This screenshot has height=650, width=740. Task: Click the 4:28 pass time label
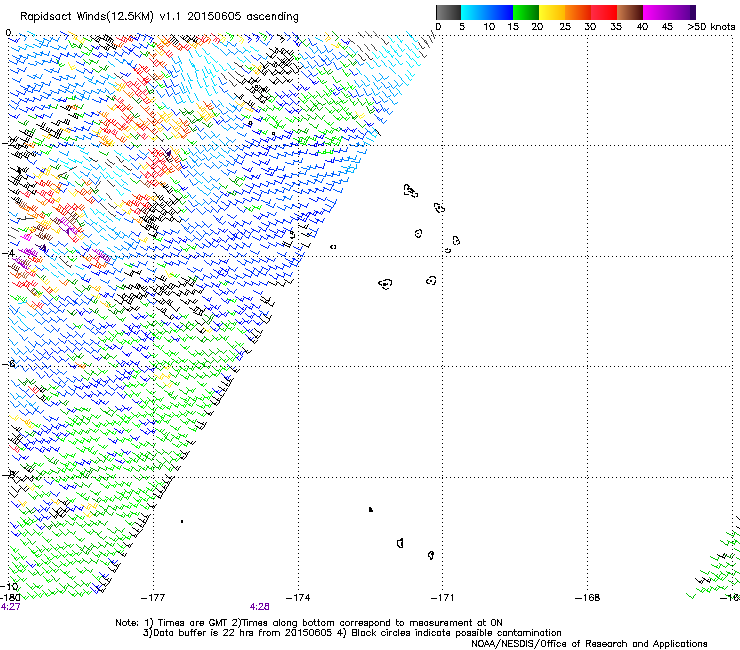point(260,607)
